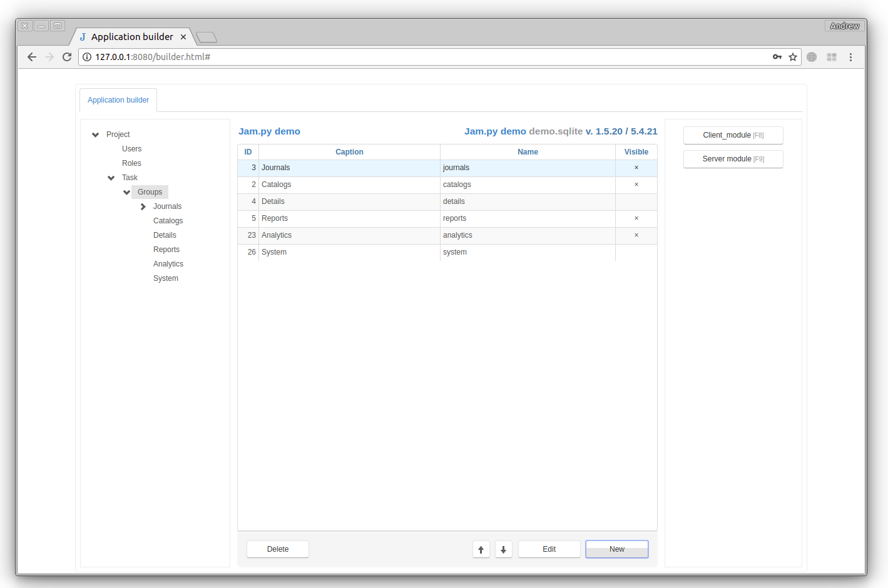Collapse the Groups tree node

[x=126, y=192]
